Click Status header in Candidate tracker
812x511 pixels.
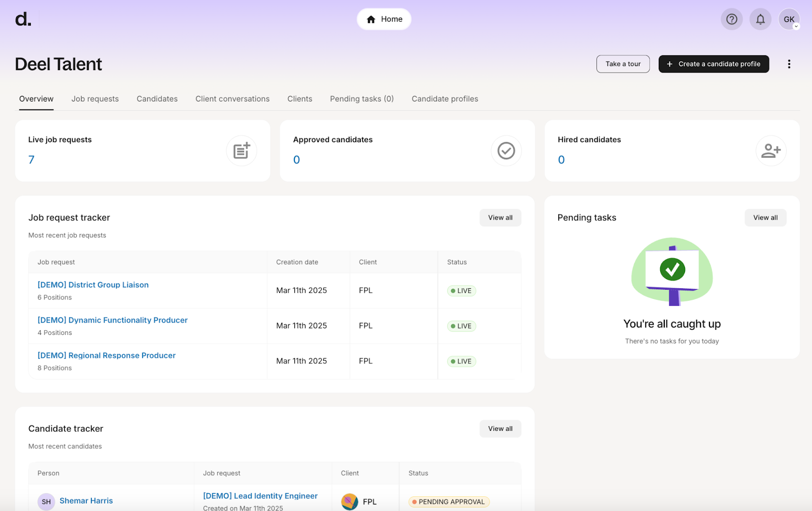pyautogui.click(x=418, y=473)
